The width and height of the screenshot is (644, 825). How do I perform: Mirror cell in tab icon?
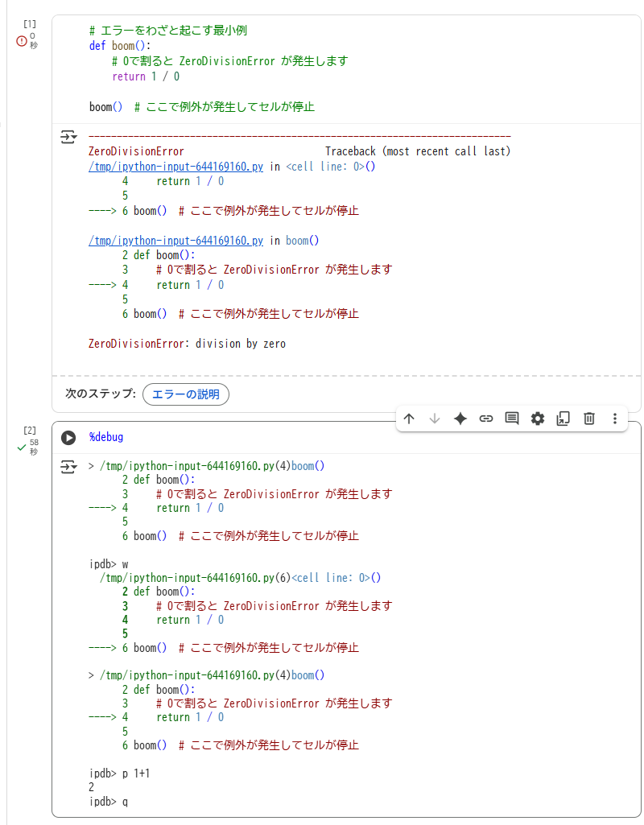click(x=563, y=419)
